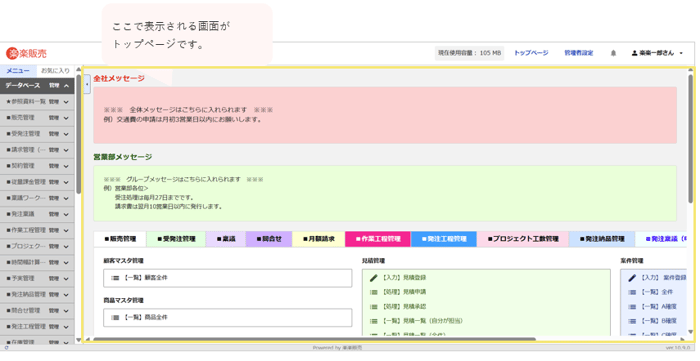This screenshot has height=361, width=700.
Task: Select the ■月額請求 content tab
Action: pyautogui.click(x=318, y=239)
